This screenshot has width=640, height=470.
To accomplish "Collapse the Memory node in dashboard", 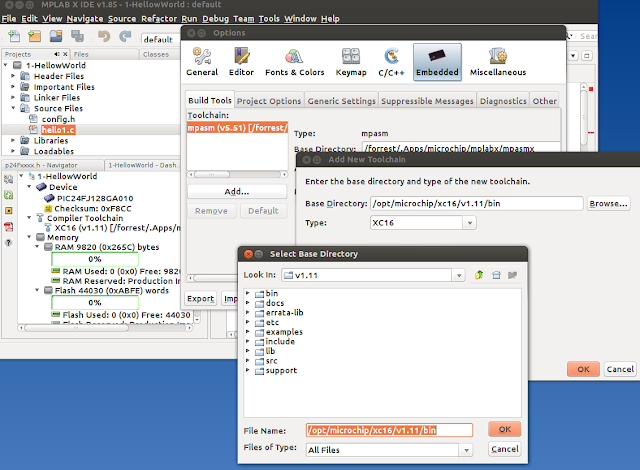I will coord(29,237).
